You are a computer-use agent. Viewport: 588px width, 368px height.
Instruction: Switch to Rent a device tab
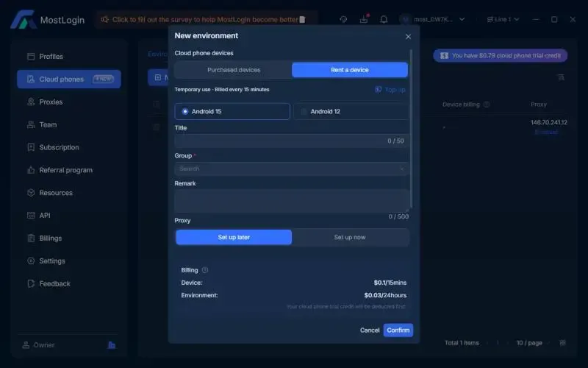point(350,70)
